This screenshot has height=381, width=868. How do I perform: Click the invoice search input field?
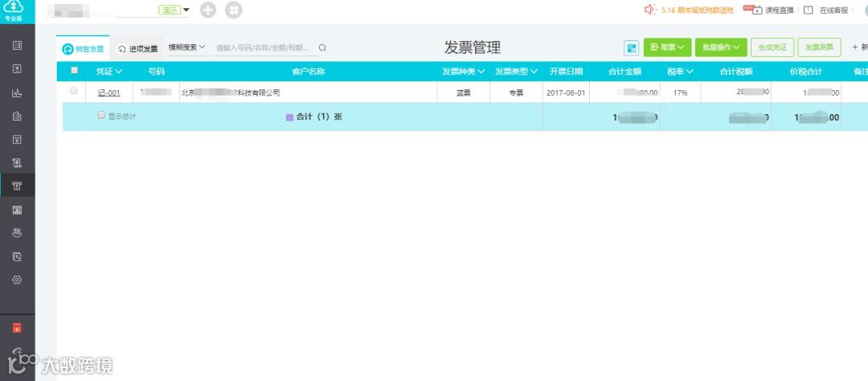(265, 48)
